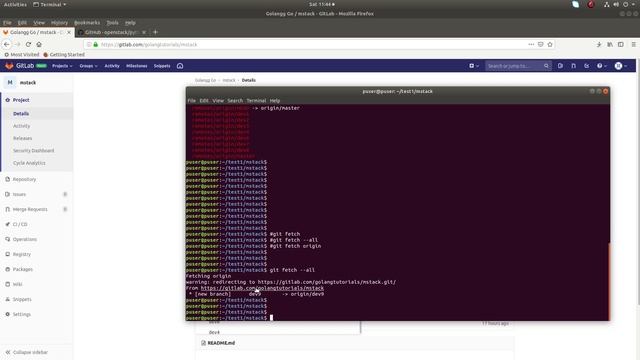Click Activities in Ubuntu top bar
This screenshot has height=360, width=640.
tap(15, 4)
